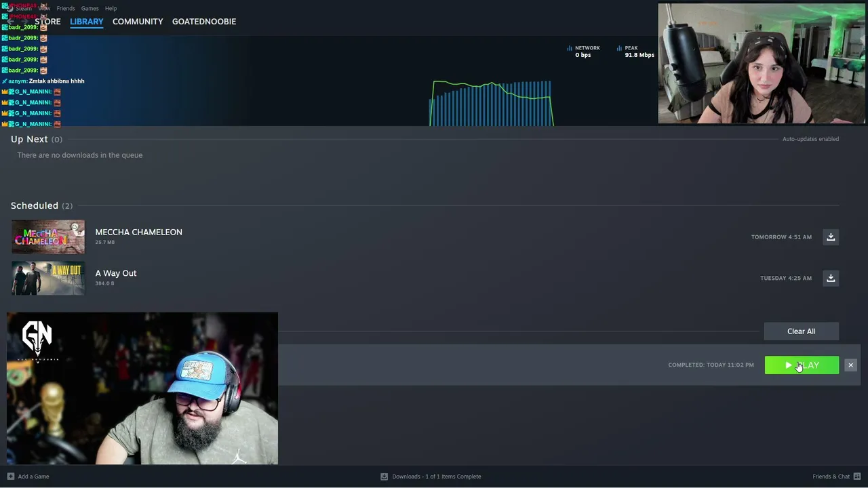Remove the completed download entry
Image resolution: width=868 pixels, height=488 pixels.
850,365
